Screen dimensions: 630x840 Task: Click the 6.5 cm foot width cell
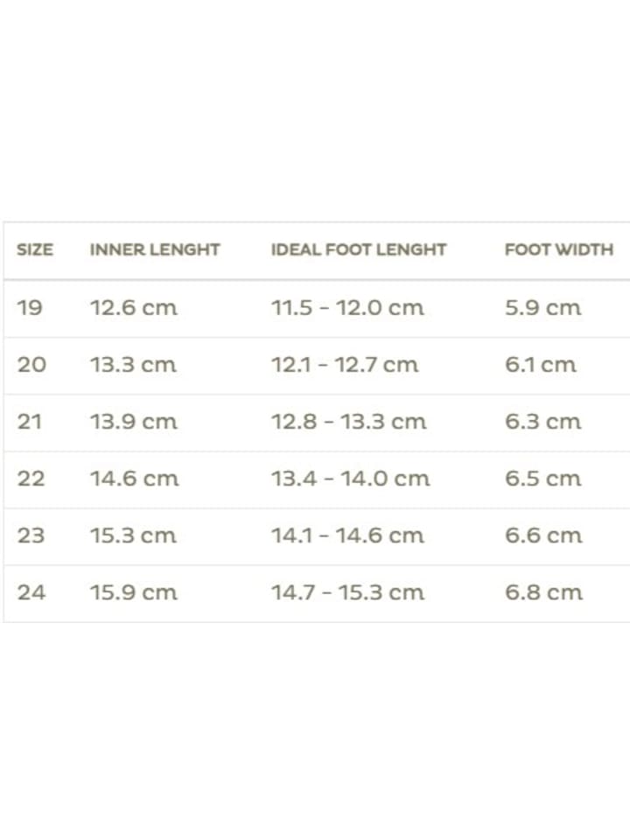[x=542, y=479]
